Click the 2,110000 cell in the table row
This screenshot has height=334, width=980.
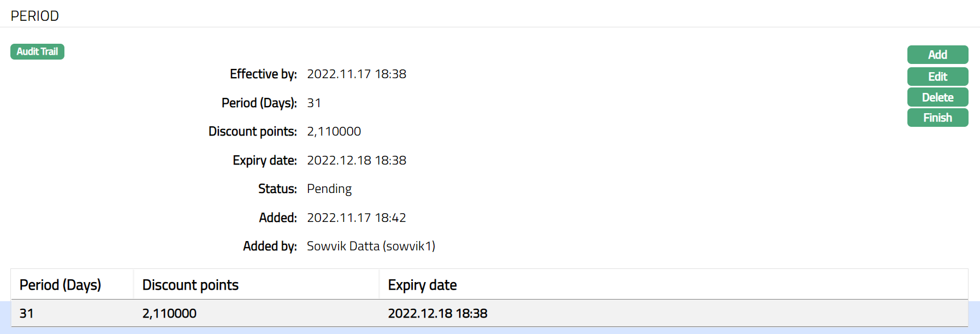(x=169, y=313)
